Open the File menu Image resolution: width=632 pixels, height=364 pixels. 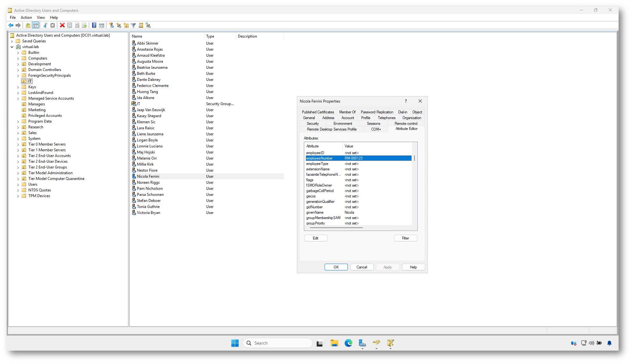(13, 18)
